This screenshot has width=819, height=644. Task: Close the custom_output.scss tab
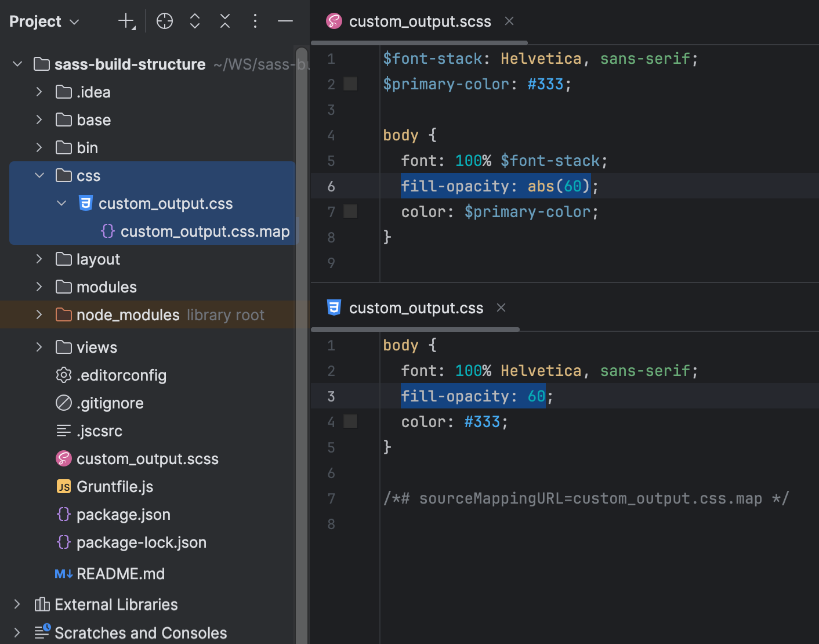pyautogui.click(x=509, y=21)
